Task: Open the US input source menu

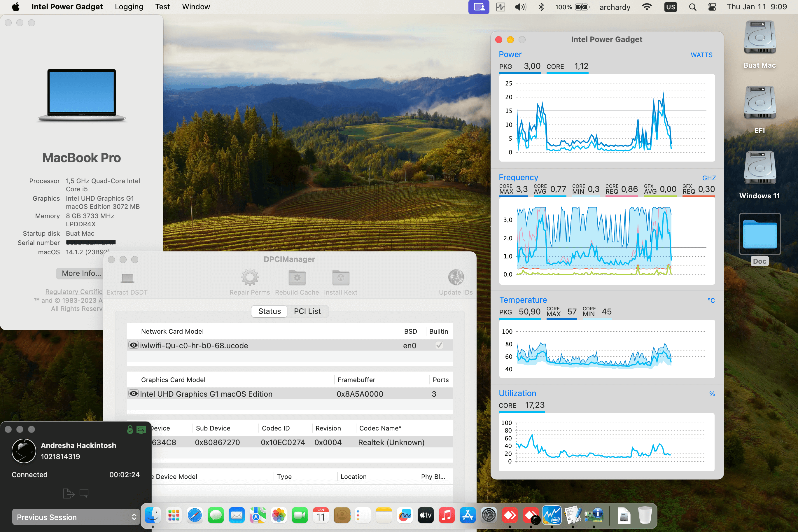Action: coord(671,7)
